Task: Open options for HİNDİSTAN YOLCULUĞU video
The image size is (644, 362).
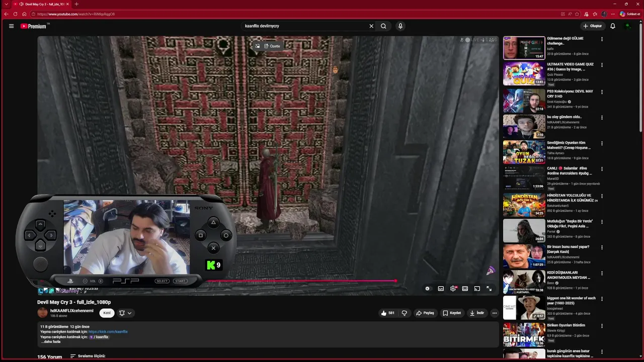Action: 602,196
